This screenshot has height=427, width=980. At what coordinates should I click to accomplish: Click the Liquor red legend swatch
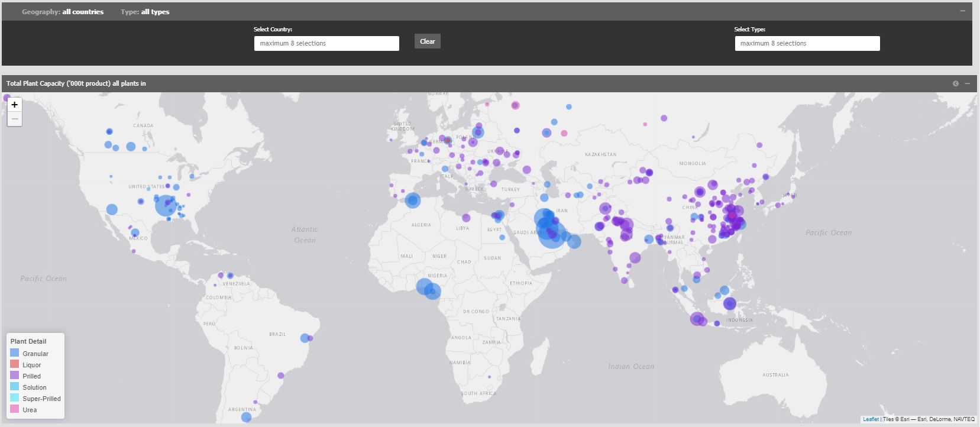click(15, 364)
